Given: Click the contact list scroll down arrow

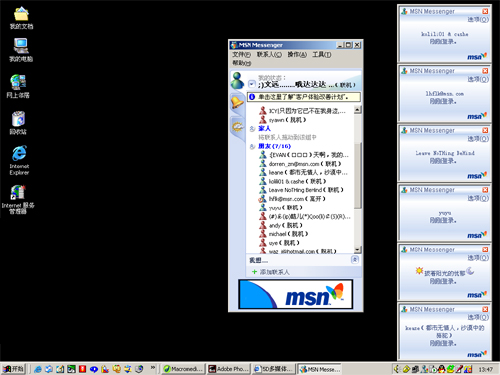Looking at the screenshot, I should (357, 249).
